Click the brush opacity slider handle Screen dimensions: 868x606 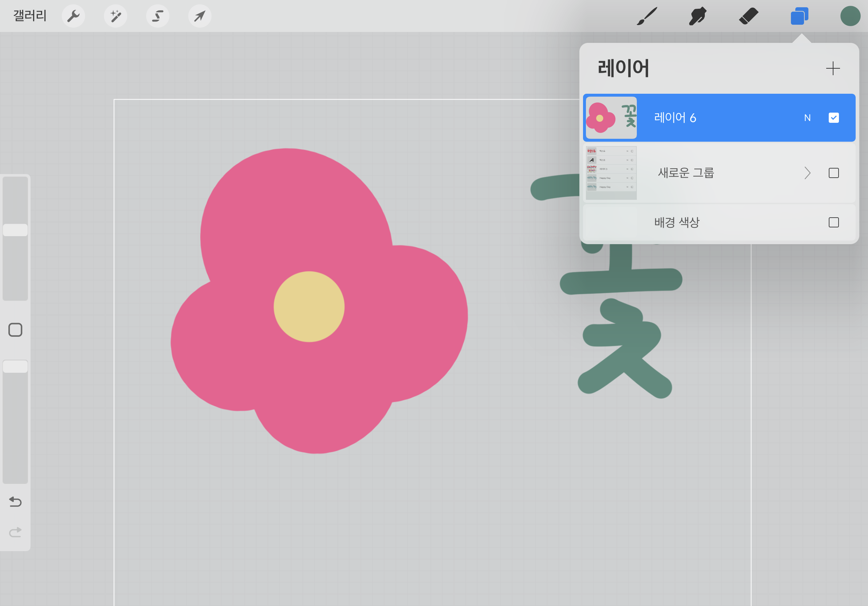coord(15,367)
